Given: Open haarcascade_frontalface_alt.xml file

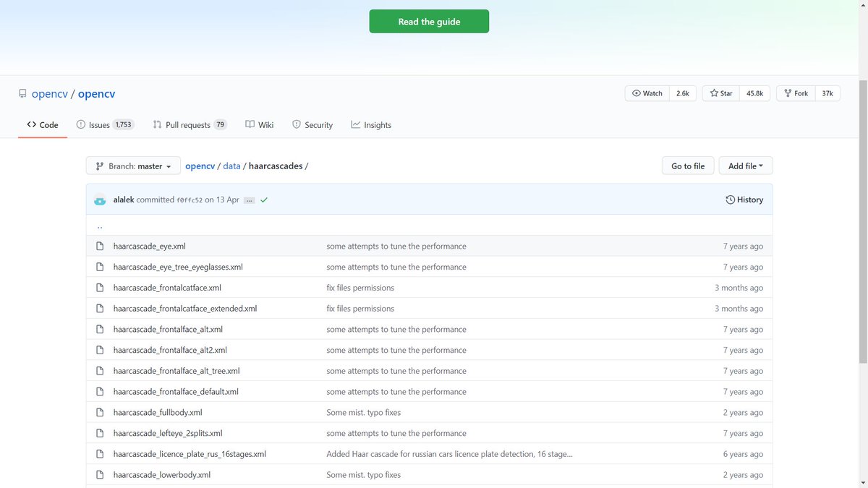Looking at the screenshot, I should 169,330.
